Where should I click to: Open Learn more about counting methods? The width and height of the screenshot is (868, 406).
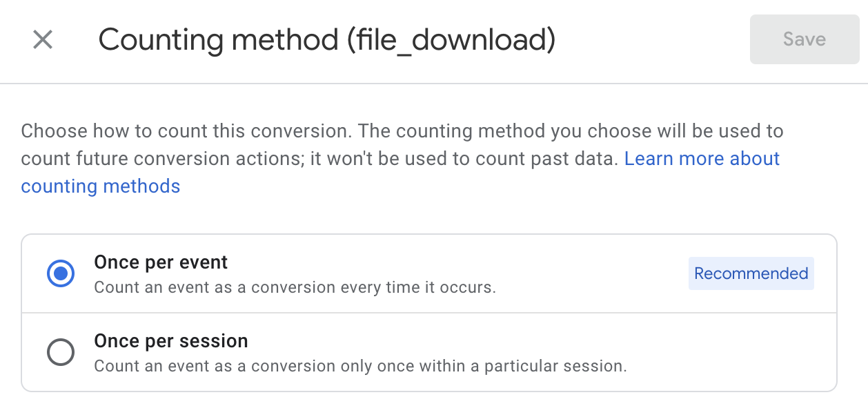click(x=701, y=158)
